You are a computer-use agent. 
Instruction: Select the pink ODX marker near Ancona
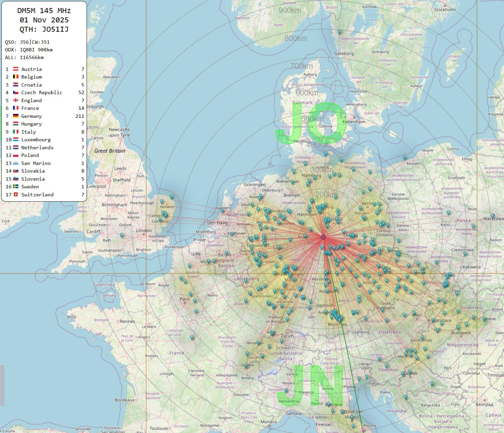363,429
